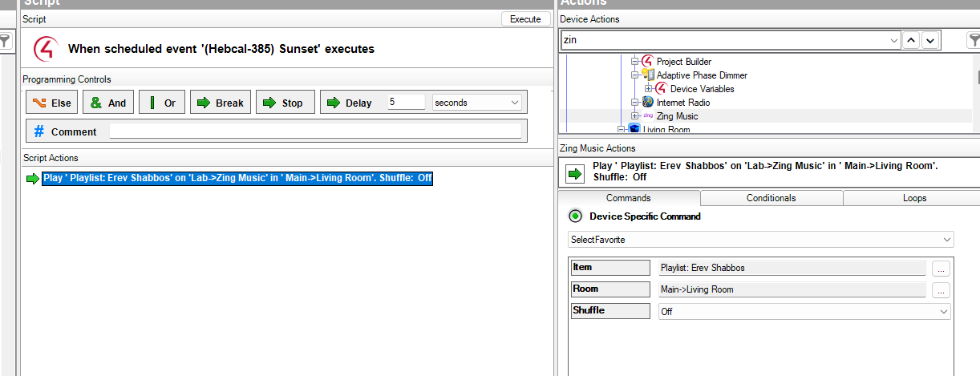Click the Project Builder Control4 icon
980x376 pixels.
click(647, 62)
